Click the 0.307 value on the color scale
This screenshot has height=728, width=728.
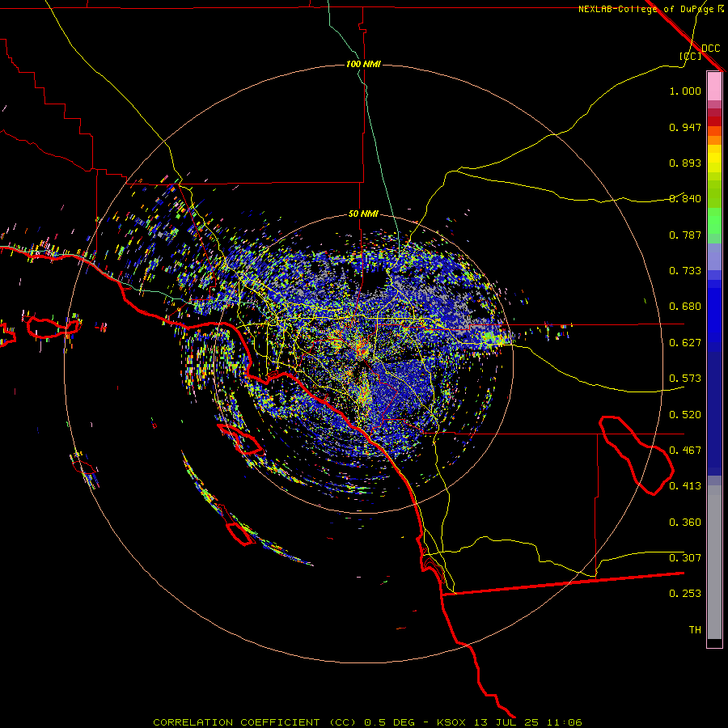pos(685,557)
